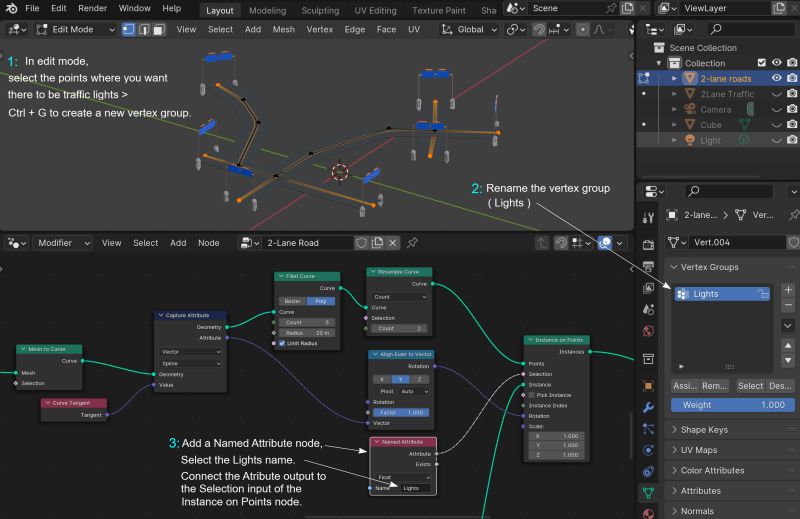Open the 3D viewport editor type selector
800x519 pixels.
coord(16,30)
